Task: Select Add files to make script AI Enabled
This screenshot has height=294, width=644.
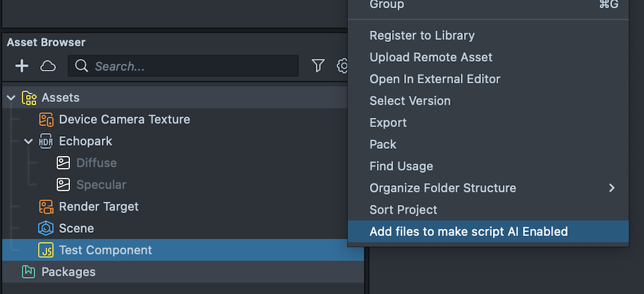Action: coord(468,232)
